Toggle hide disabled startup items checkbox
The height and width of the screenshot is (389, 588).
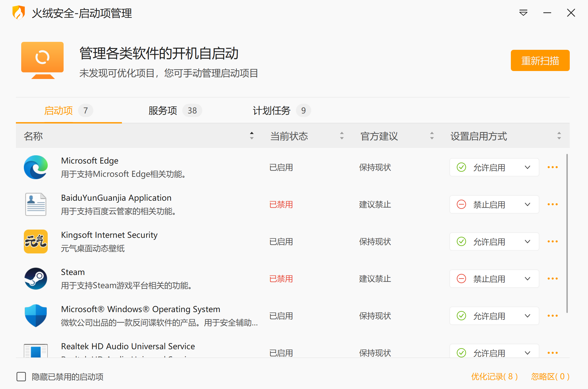click(21, 376)
